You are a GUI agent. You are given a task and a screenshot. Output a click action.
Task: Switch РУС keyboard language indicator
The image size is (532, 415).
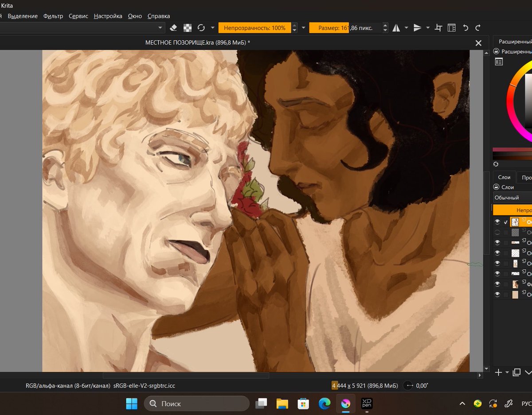coord(526,403)
